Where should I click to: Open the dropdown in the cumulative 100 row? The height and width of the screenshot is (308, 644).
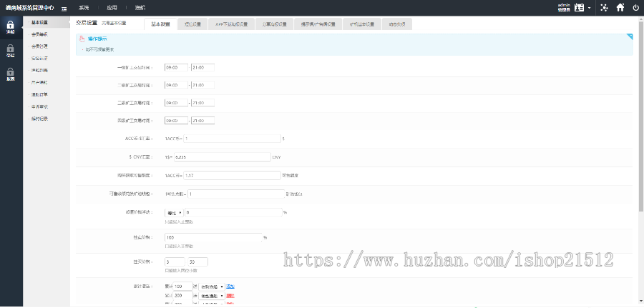[x=213, y=287]
